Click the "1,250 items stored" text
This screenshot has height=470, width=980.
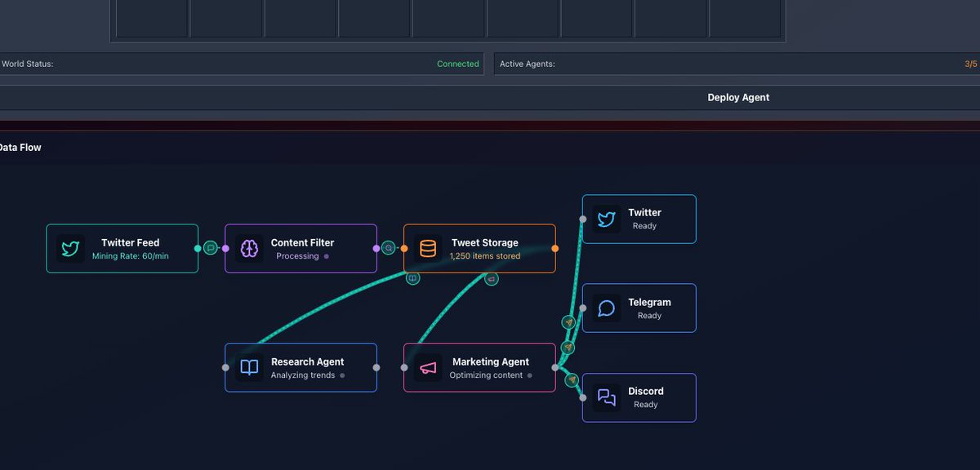coord(485,256)
